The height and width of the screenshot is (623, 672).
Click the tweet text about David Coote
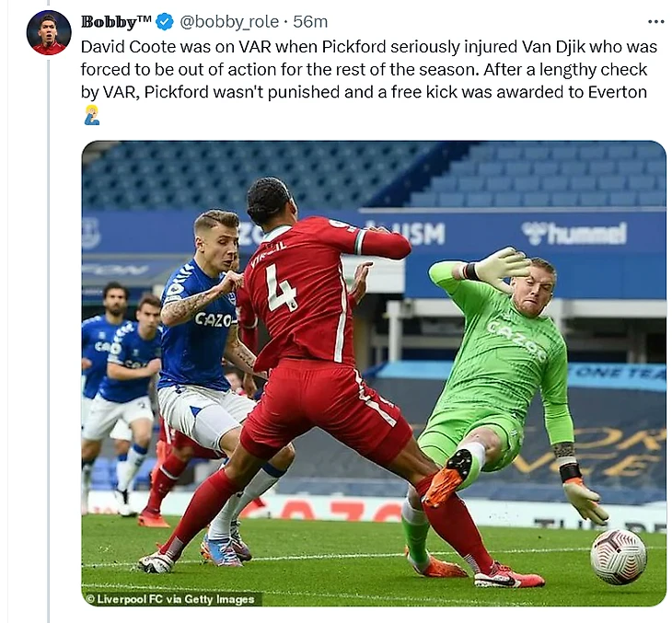pos(368,69)
